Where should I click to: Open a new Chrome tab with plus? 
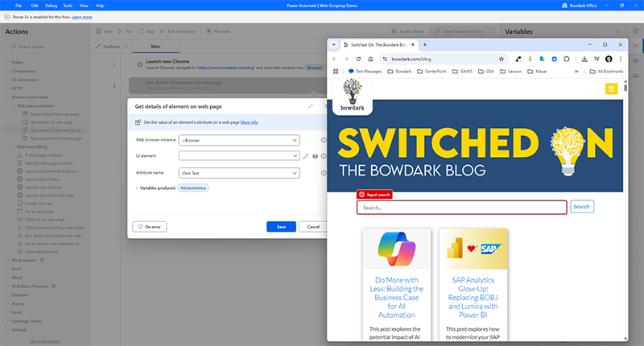(425, 45)
